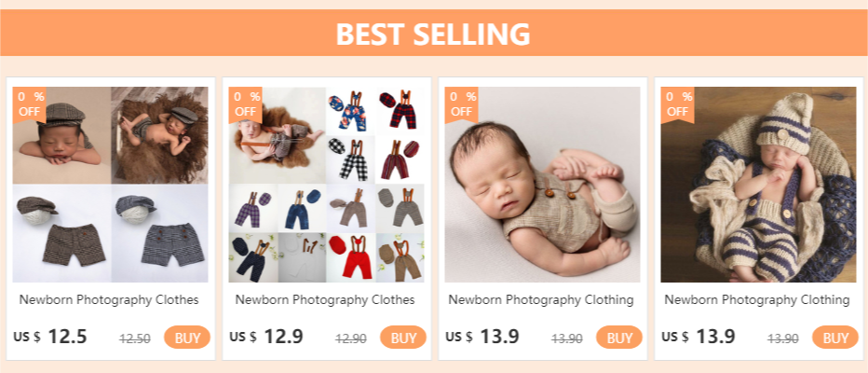Open sleeping baby in knit vest photo
Screen dimensions: 868x373
coord(543,185)
